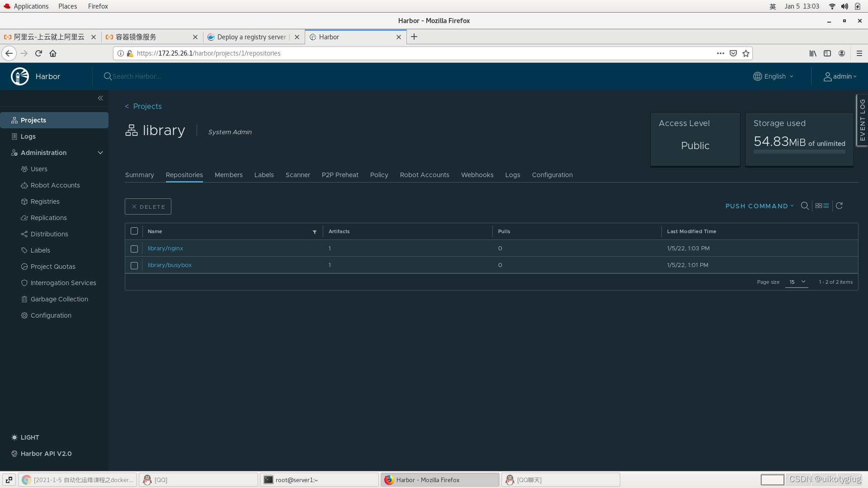Open Logs in sidebar
This screenshot has height=488, width=868.
click(28, 136)
